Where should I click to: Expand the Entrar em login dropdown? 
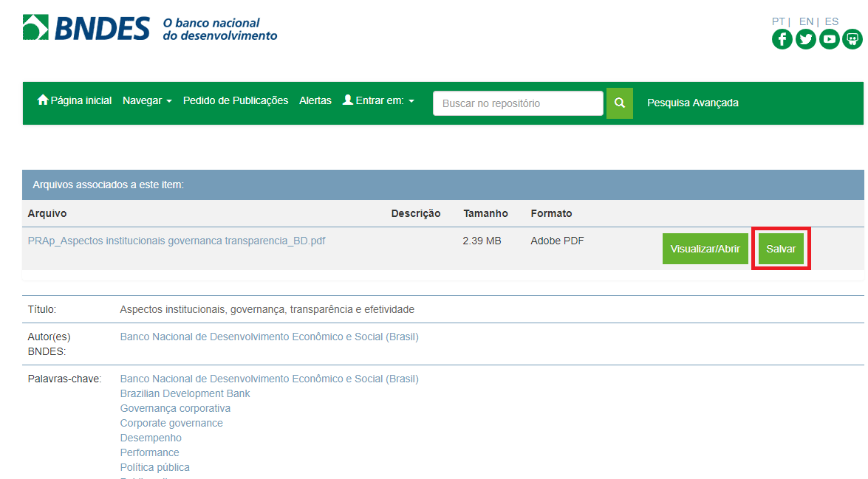point(378,100)
